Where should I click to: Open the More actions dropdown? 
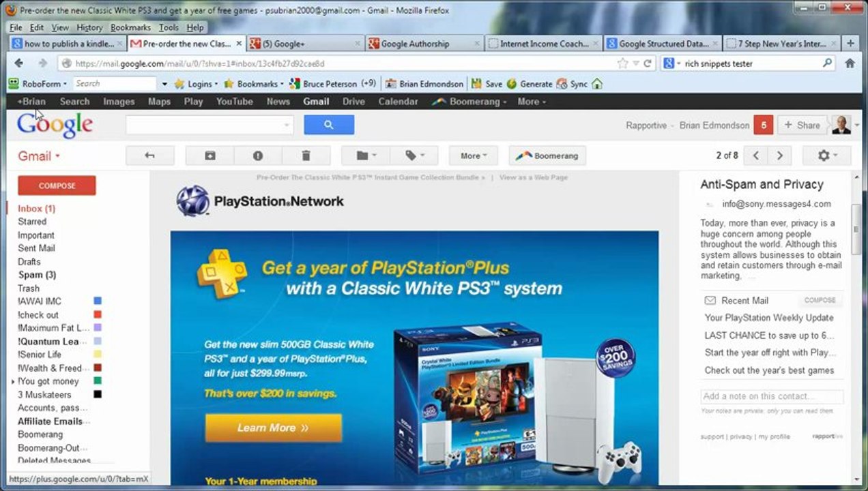click(x=473, y=155)
